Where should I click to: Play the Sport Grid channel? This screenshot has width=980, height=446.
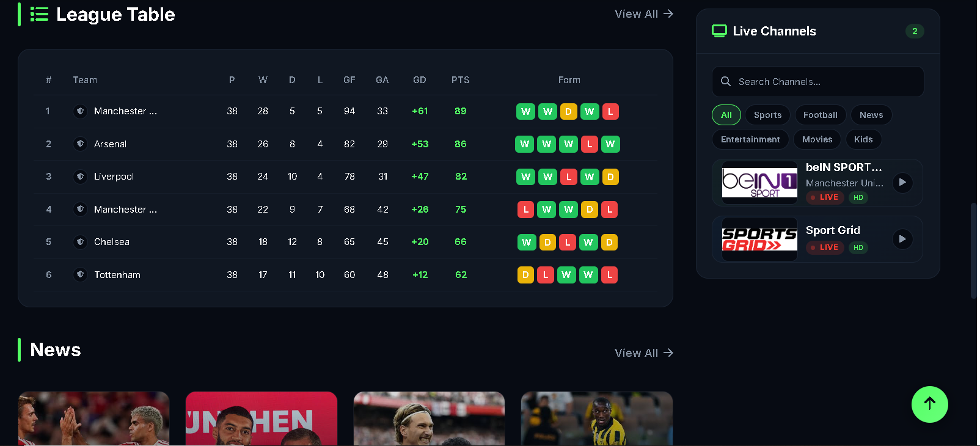[x=902, y=239]
